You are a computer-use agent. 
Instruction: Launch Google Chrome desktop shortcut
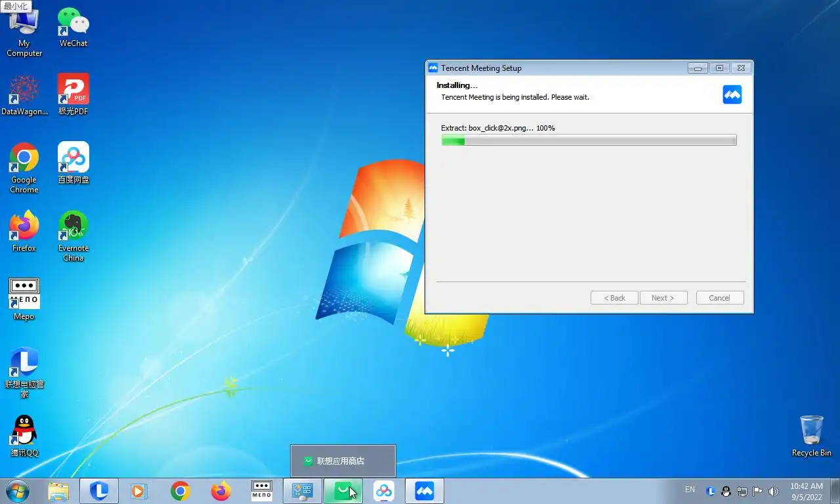click(24, 168)
